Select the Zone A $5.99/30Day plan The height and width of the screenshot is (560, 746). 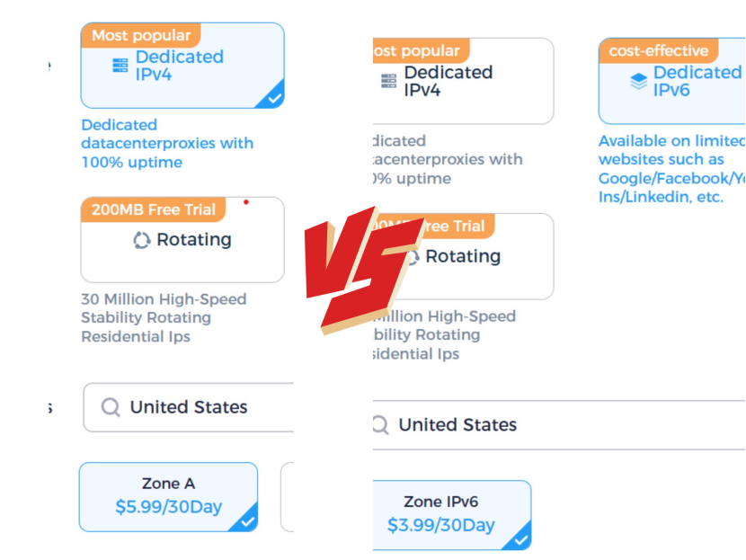click(168, 496)
